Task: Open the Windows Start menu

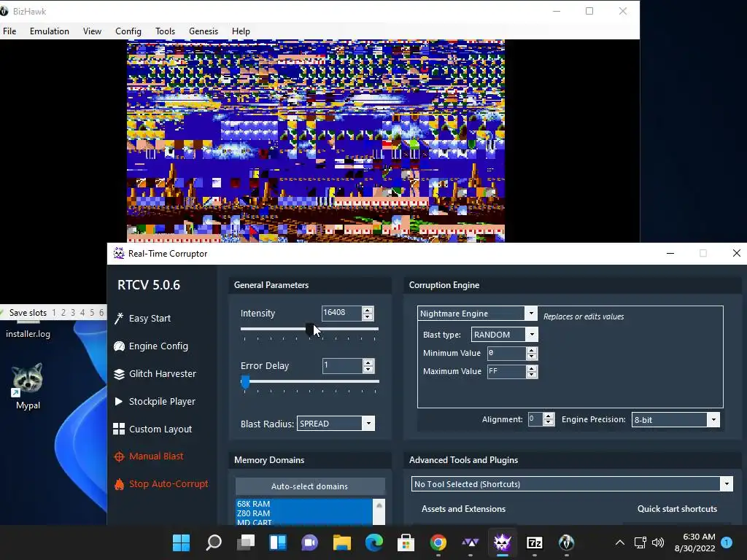Action: (181, 542)
